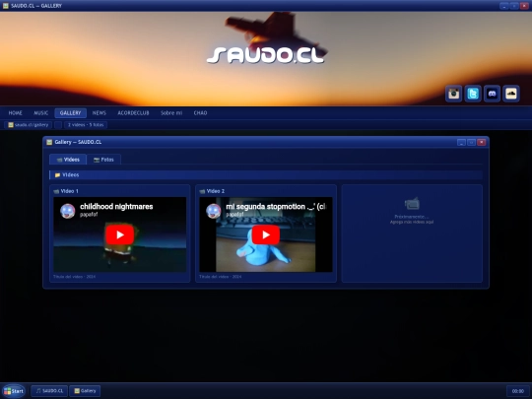Close the Gallery – SAUDO.CL inner window

click(481, 142)
